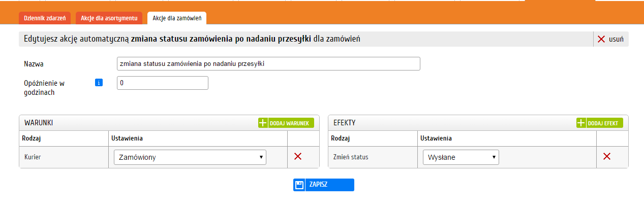Click the arrow of the Wysłane select
Viewport: 644px width, 209px height.
[494, 157]
